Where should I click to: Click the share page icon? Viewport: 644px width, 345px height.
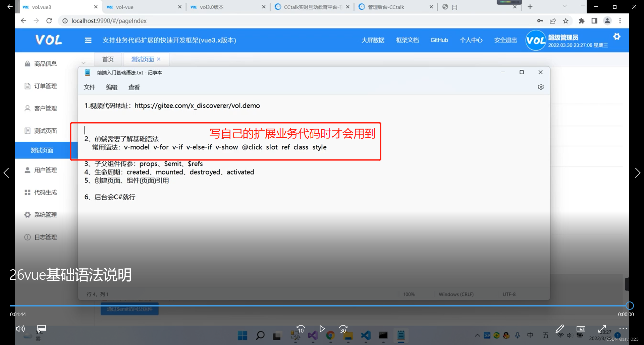click(553, 21)
